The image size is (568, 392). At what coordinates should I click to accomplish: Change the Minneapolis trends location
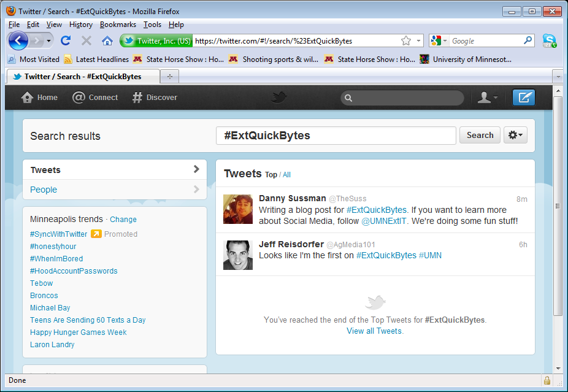123,219
